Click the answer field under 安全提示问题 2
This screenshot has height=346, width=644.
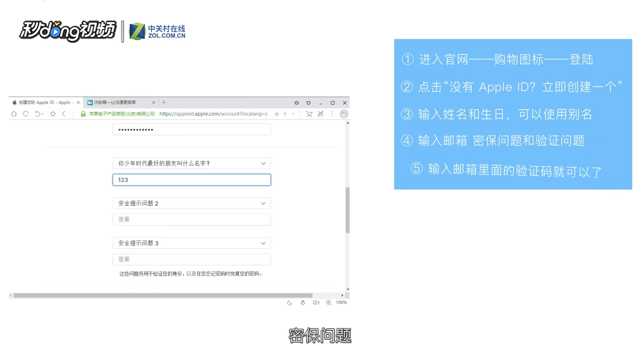click(x=192, y=219)
